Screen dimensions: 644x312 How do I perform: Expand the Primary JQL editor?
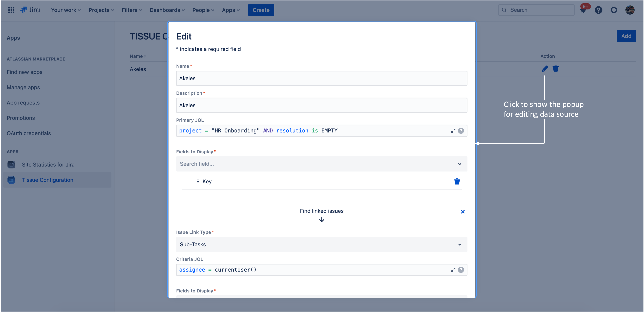click(453, 131)
